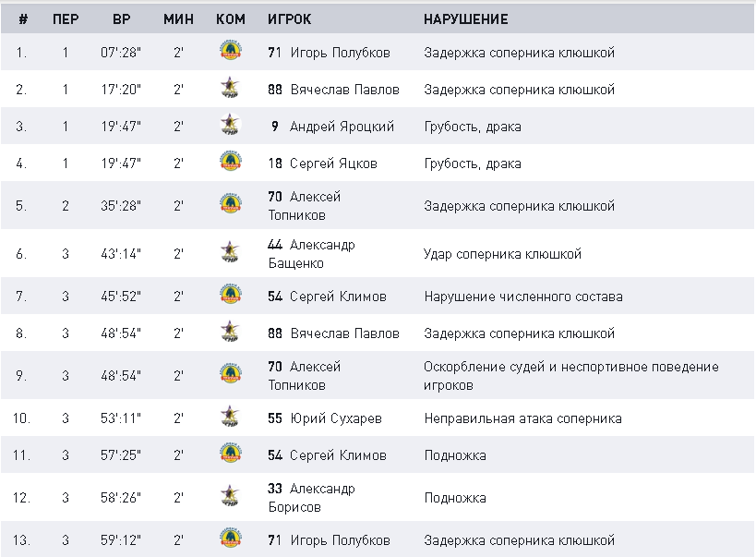Click the МИН column header
This screenshot has width=756, height=557.
point(178,19)
